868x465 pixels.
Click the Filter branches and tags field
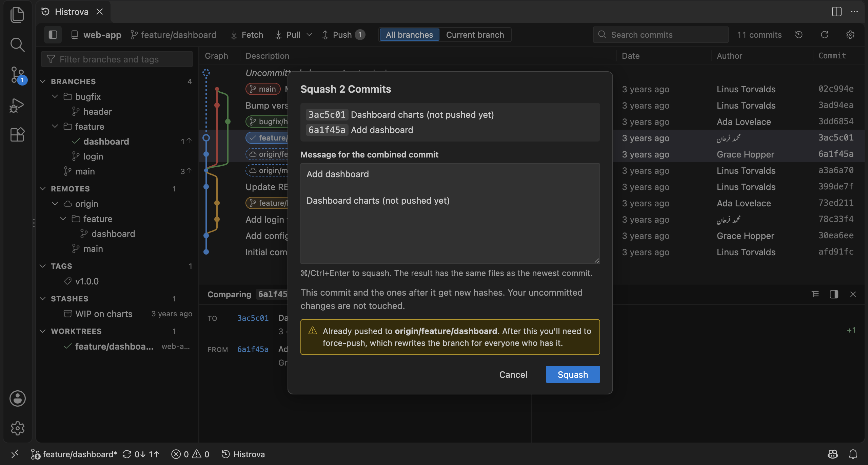tap(117, 59)
